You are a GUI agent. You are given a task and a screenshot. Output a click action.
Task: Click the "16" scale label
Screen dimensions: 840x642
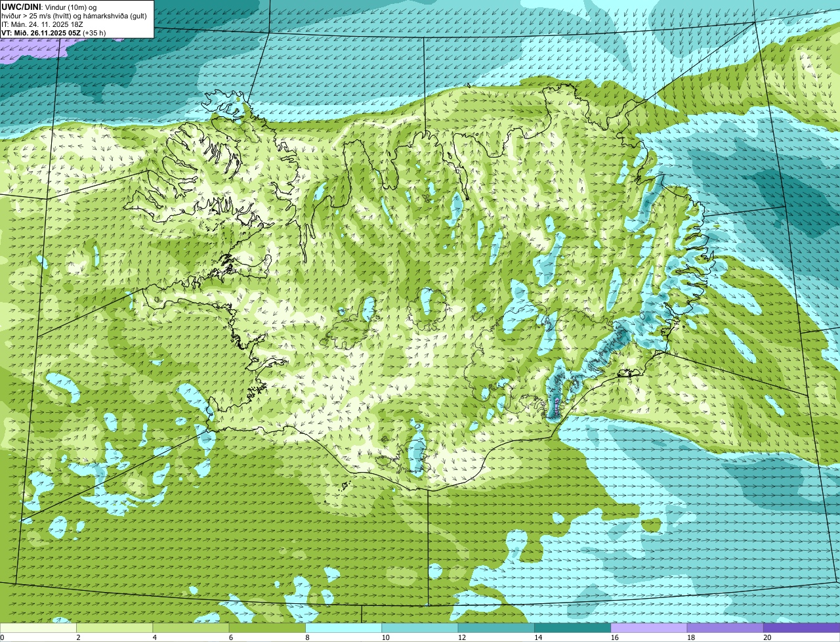pyautogui.click(x=614, y=637)
